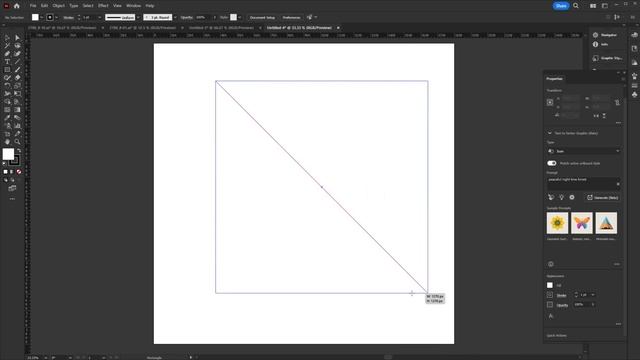
Task: Close the active Untitled document tab
Action: (338, 28)
